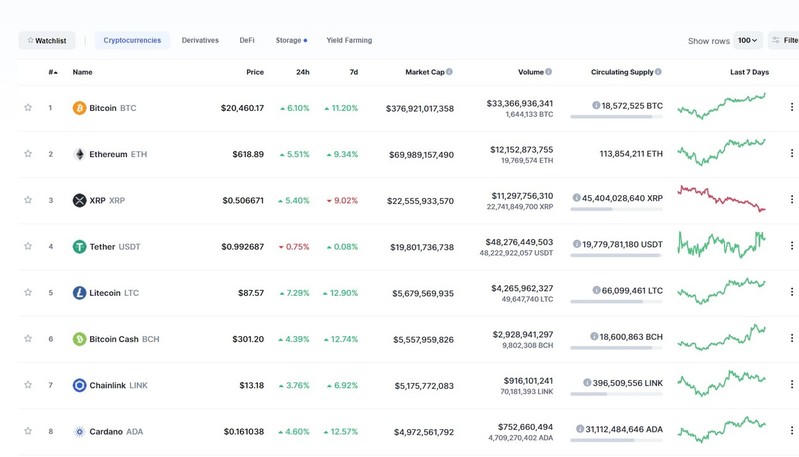Click the Litecoin logo icon

click(x=80, y=293)
